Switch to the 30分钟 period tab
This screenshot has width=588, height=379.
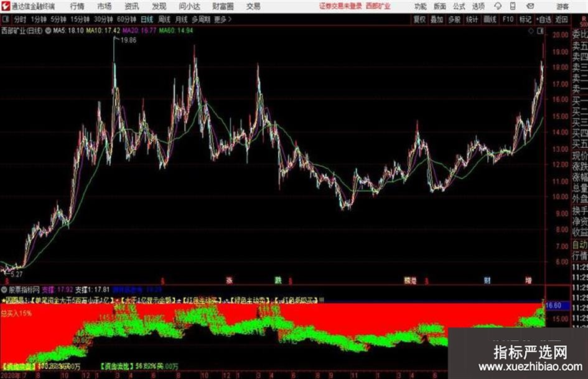[x=103, y=19]
